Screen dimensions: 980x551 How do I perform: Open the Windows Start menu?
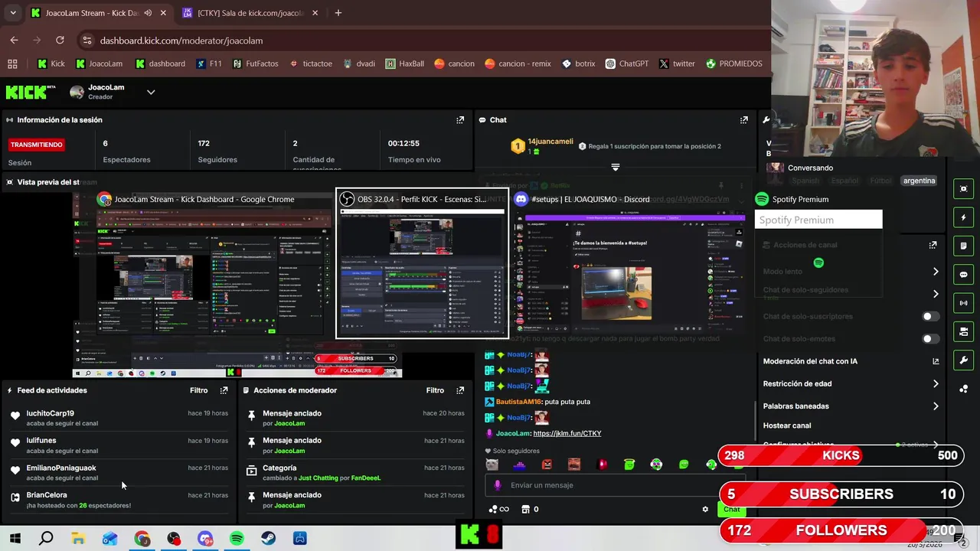(x=15, y=539)
